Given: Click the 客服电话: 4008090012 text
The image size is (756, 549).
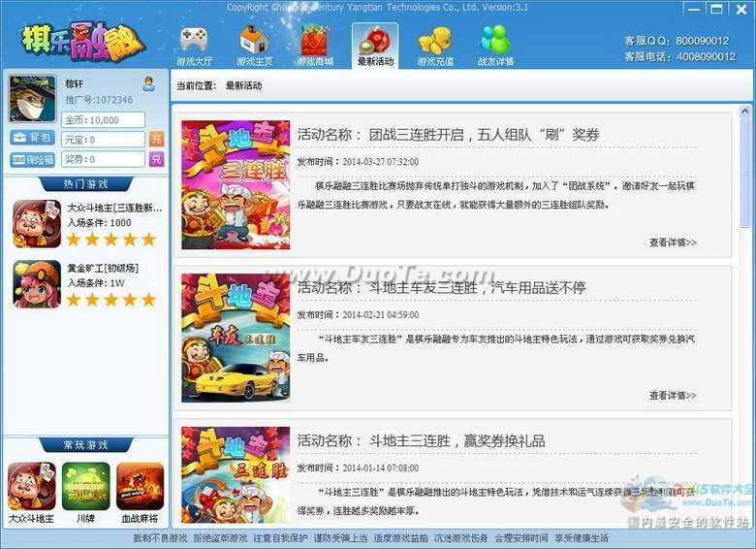Looking at the screenshot, I should pyautogui.click(x=680, y=56).
